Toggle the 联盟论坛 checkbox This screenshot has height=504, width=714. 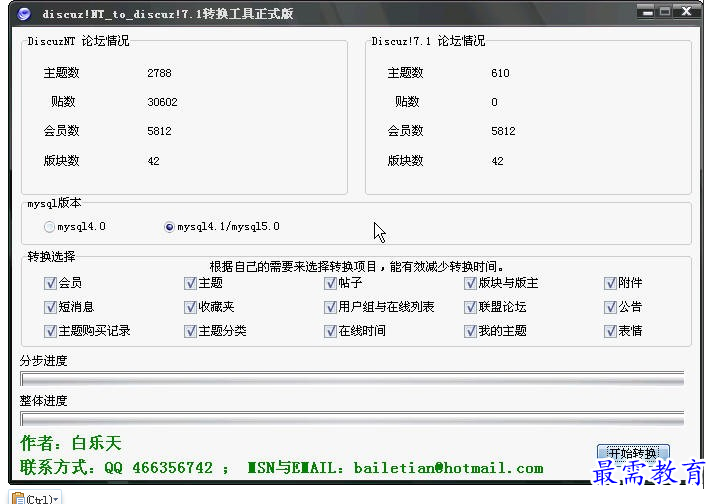(470, 307)
